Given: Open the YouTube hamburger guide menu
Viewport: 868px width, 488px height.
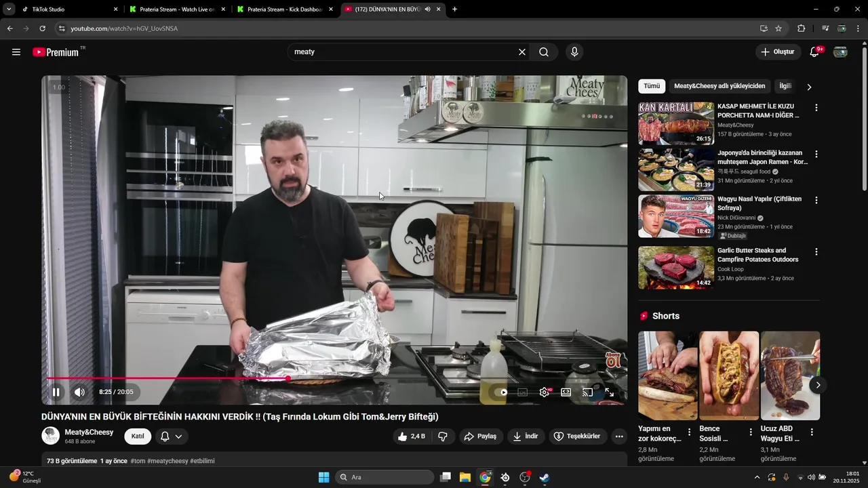Looking at the screenshot, I should pos(16,52).
